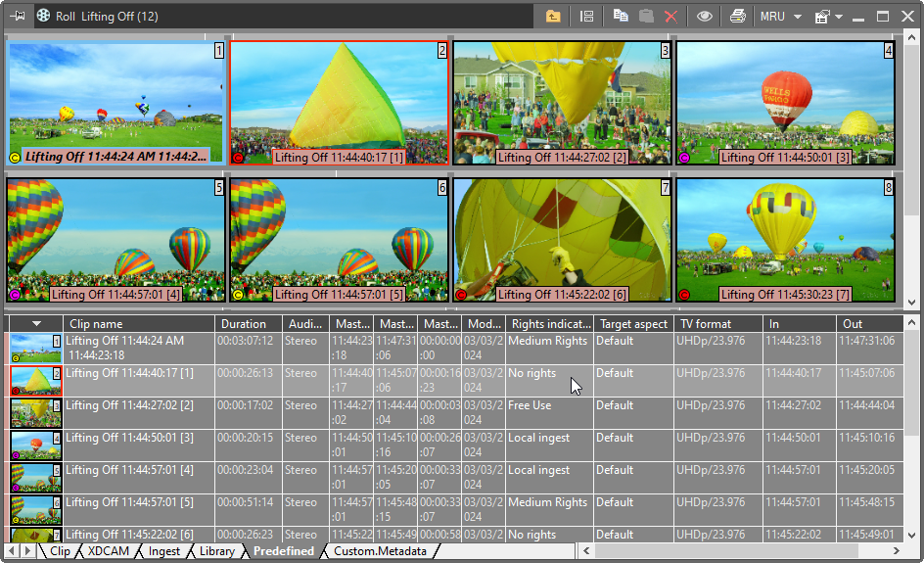
Task: Click the copy icon in toolbar
Action: 621,17
